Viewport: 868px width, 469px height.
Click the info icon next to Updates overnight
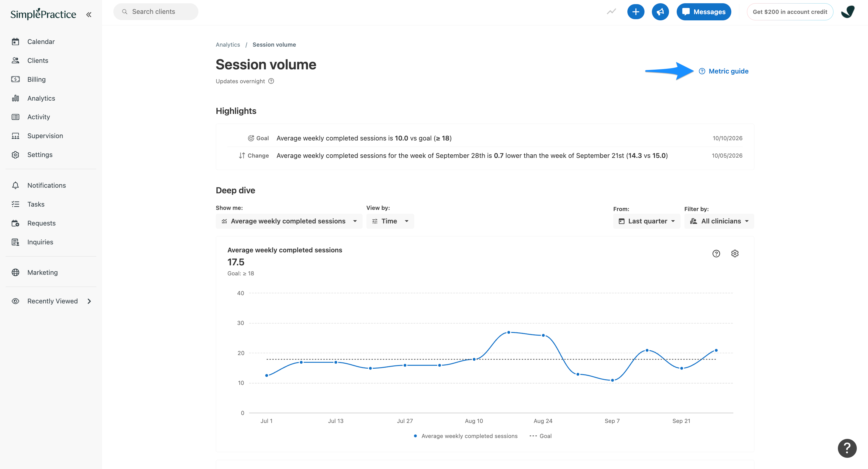pos(271,81)
